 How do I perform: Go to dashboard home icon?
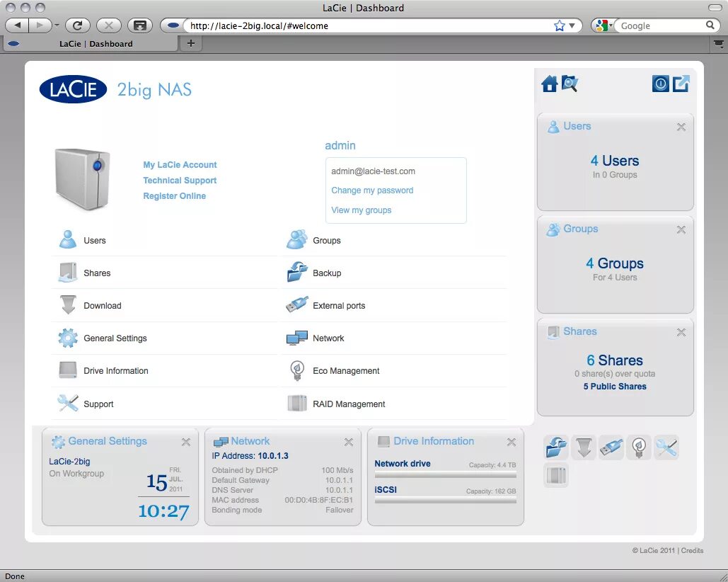coord(550,84)
